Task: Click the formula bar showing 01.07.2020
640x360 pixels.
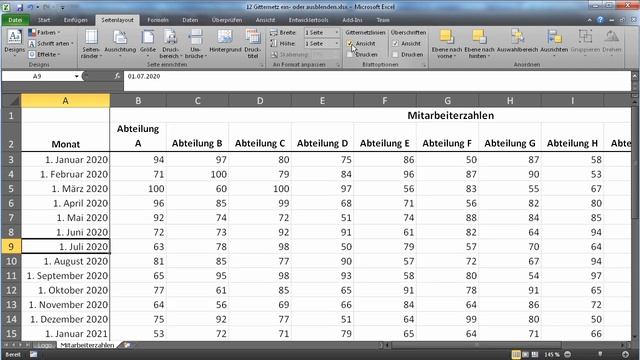Action: 377,80
